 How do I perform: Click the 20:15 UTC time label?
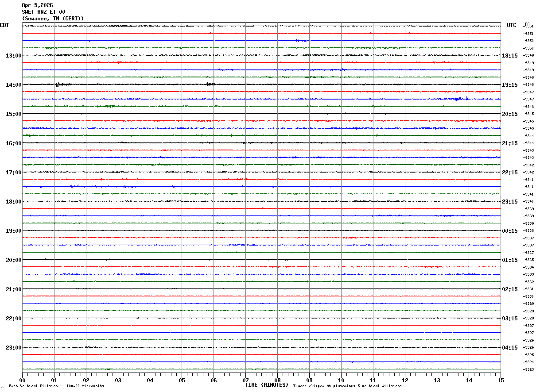[510, 114]
